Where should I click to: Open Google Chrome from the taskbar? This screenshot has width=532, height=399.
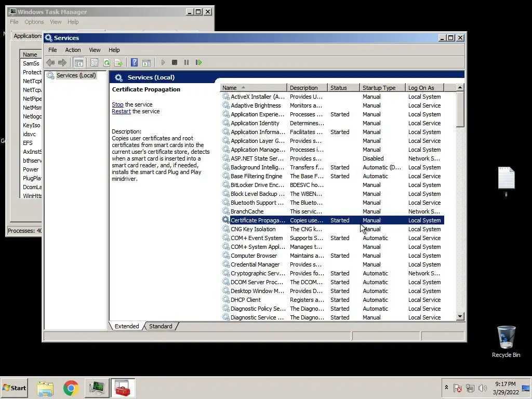click(x=71, y=388)
